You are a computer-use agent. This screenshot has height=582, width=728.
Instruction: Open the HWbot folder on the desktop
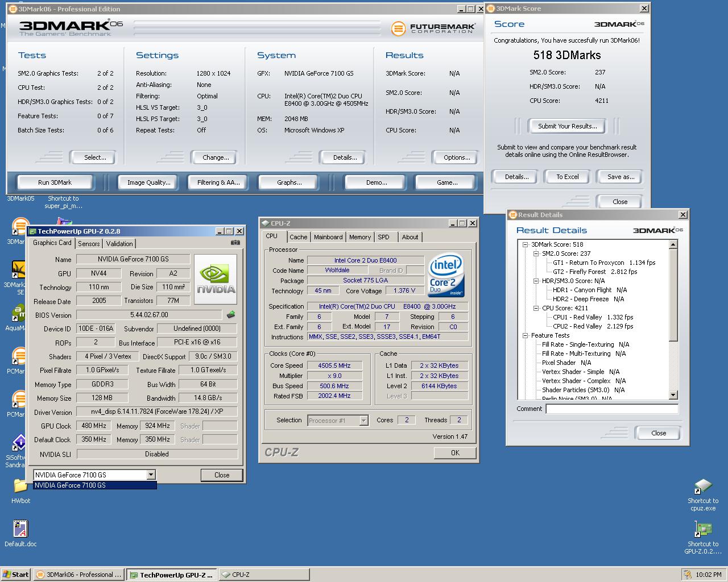20,486
